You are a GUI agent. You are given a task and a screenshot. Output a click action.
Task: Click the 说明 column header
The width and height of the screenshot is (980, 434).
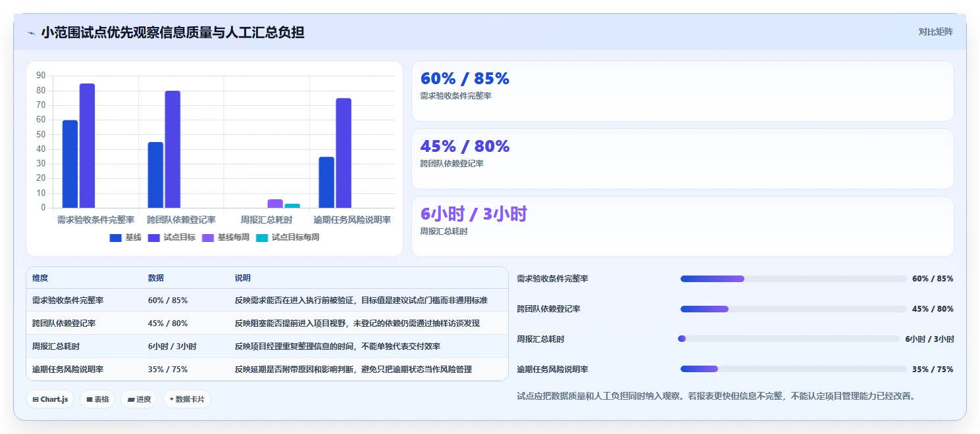tap(243, 278)
